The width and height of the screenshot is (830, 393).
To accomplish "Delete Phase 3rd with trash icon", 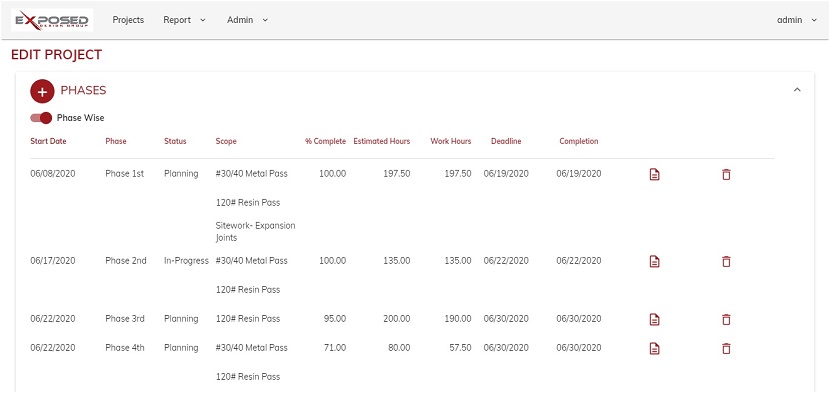I will pyautogui.click(x=726, y=319).
